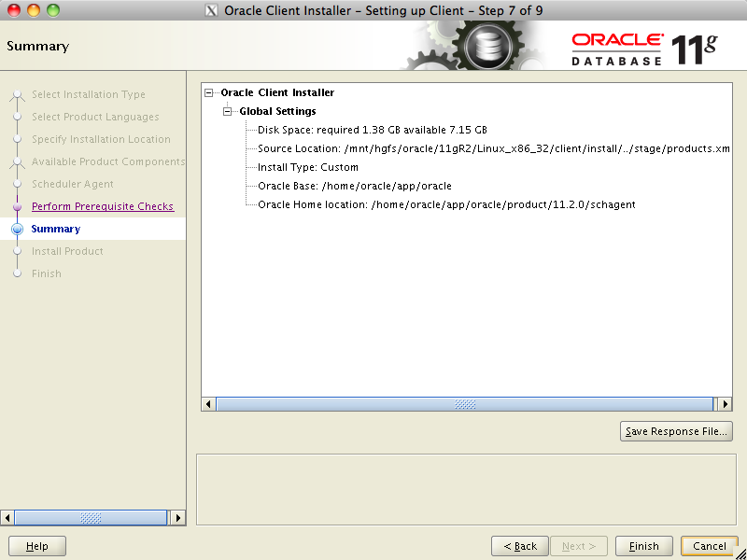
Task: Click the Finish button to install
Action: [x=644, y=546]
